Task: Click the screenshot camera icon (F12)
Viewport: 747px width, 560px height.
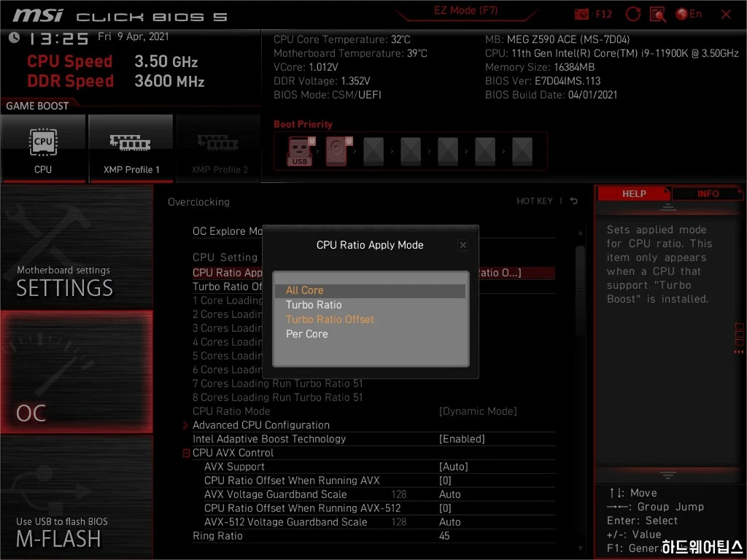Action: point(582,15)
